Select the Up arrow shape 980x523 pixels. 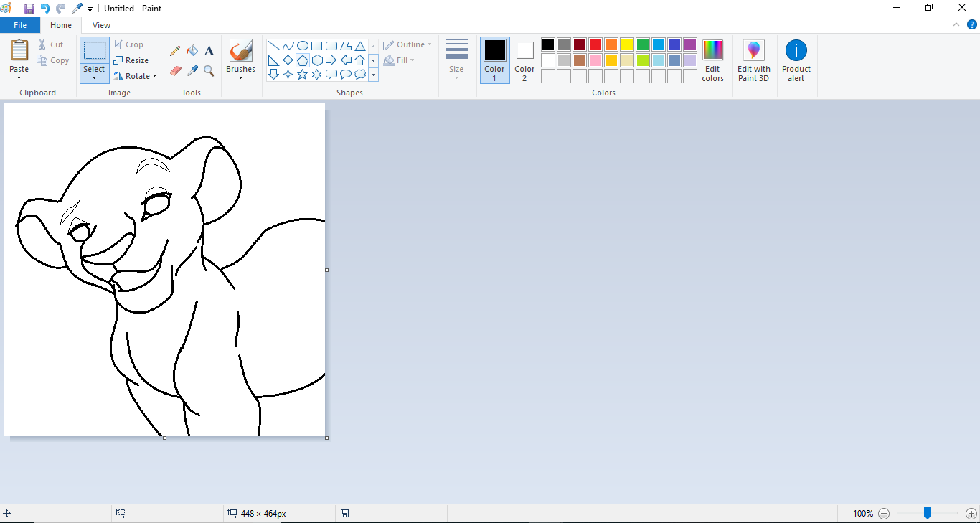coord(360,60)
